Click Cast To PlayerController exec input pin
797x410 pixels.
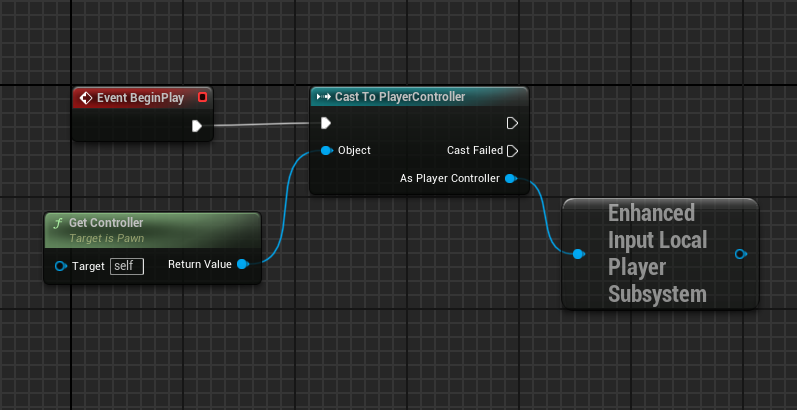[x=326, y=123]
